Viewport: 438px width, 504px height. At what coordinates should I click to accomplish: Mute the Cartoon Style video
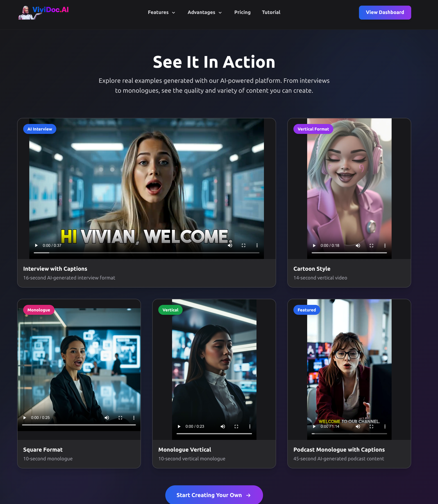358,245
